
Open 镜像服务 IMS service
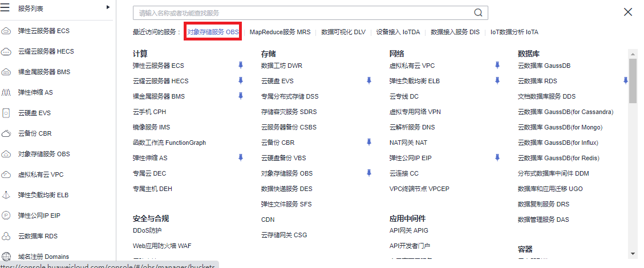(x=151, y=127)
